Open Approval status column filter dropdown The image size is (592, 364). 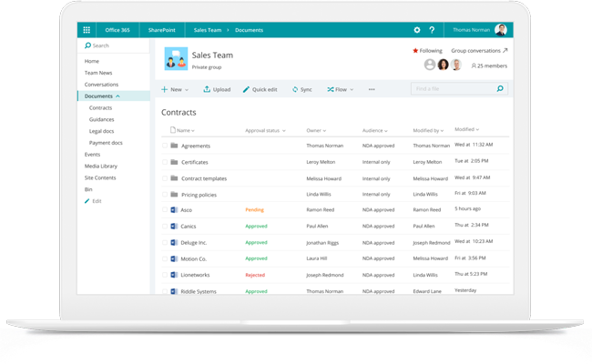[283, 131]
